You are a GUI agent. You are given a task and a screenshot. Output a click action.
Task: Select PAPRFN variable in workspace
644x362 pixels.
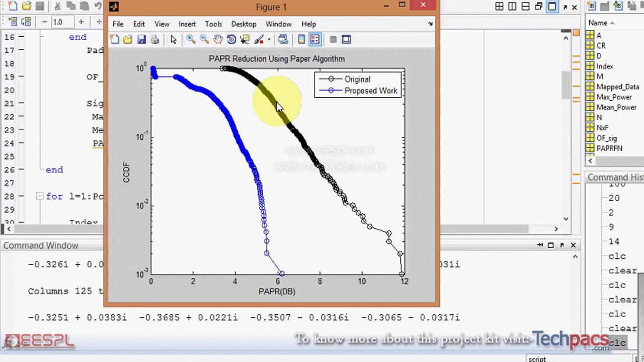(609, 148)
